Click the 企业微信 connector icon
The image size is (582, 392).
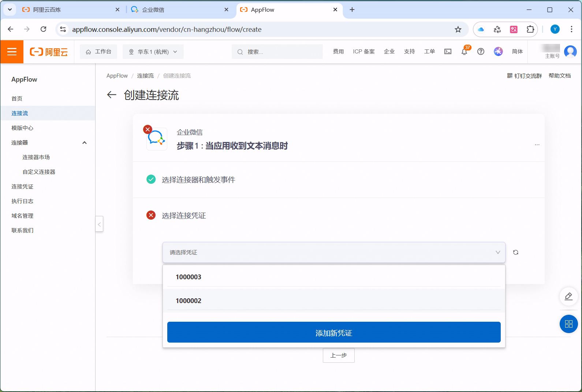click(157, 139)
